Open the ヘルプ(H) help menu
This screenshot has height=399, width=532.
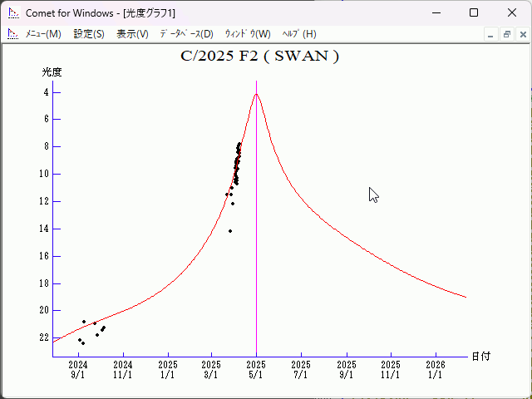tap(299, 34)
